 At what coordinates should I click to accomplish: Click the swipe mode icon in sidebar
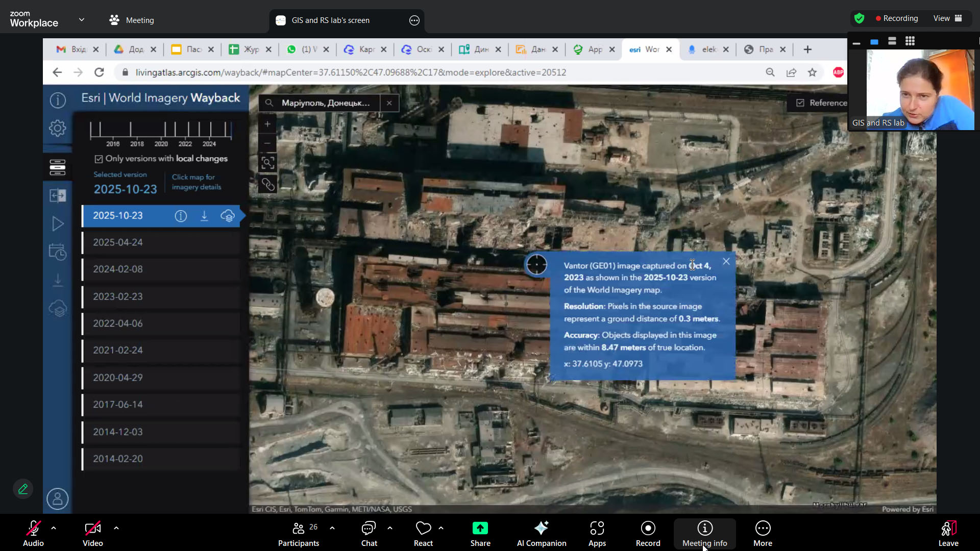[58, 195]
